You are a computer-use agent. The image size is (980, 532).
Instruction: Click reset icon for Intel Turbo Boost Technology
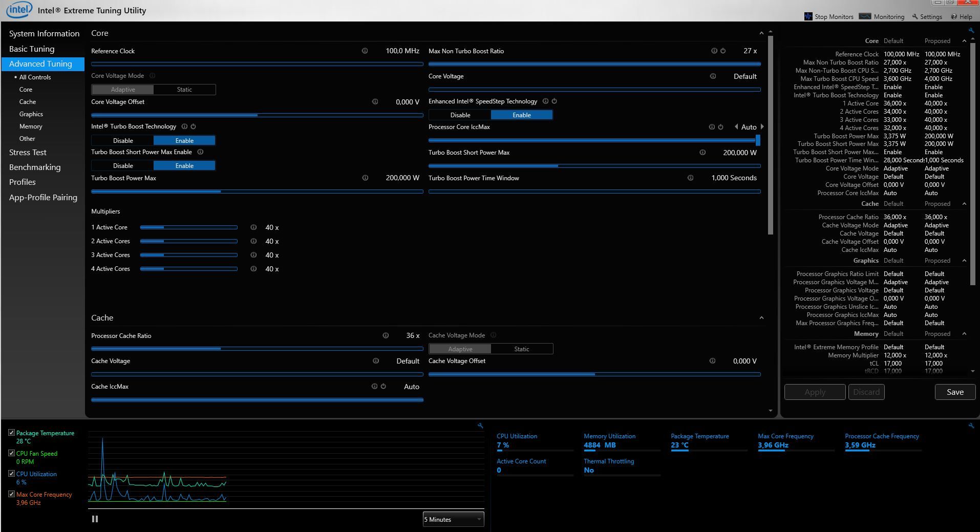coord(193,126)
